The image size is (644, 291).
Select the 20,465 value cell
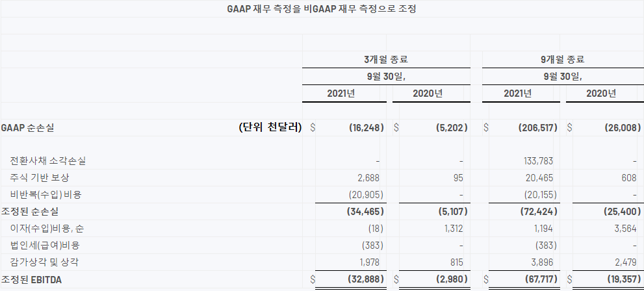point(539,178)
